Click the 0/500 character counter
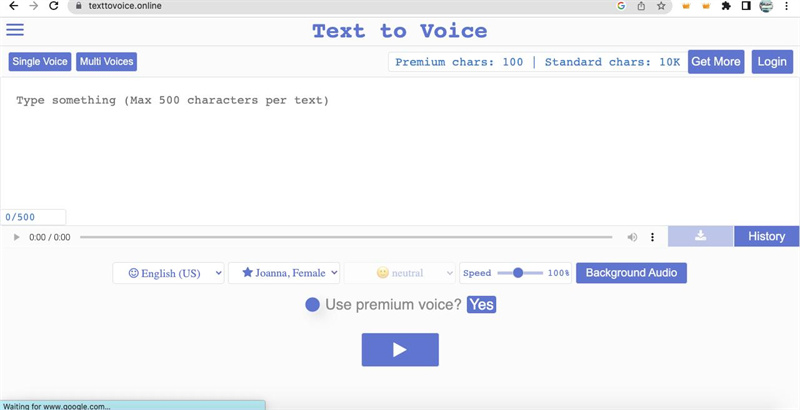The width and height of the screenshot is (800, 410). coord(33,217)
